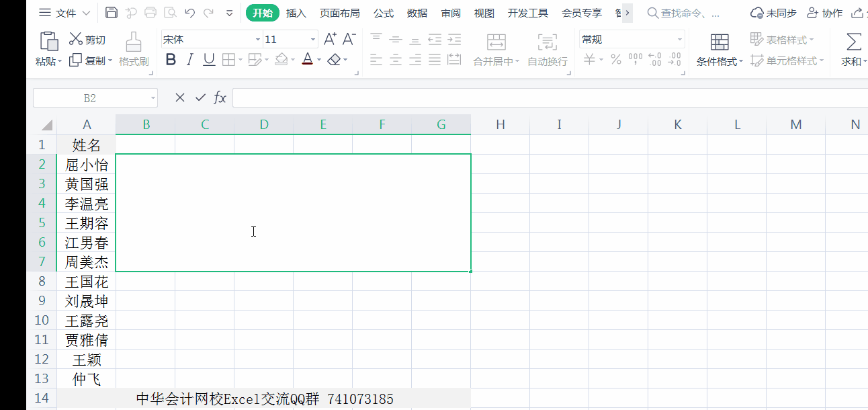Image resolution: width=868 pixels, height=410 pixels.
Task: Click the distributed alignment icon
Action: click(454, 60)
